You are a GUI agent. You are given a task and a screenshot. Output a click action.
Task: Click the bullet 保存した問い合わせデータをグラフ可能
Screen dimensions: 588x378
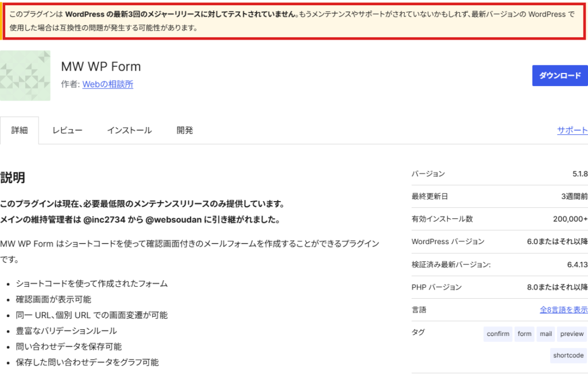point(87,362)
